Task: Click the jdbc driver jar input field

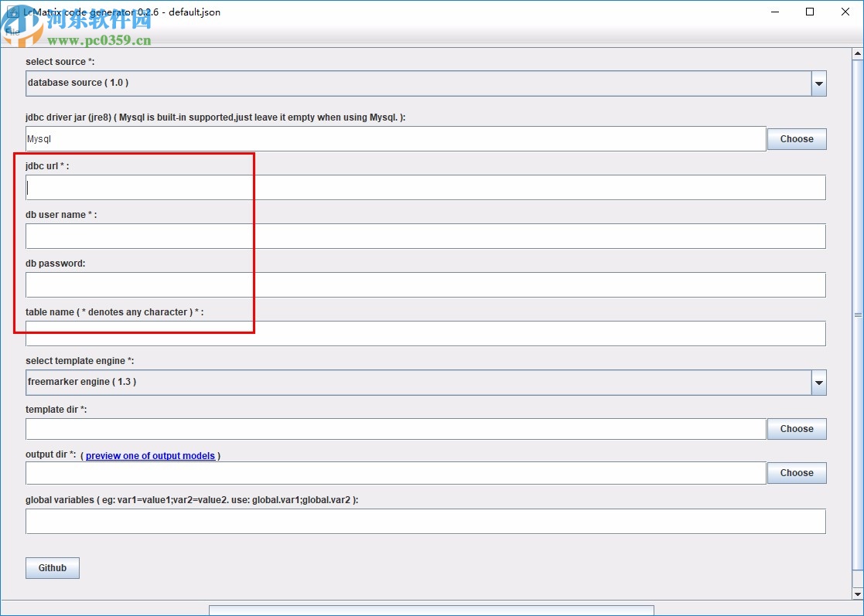Action: click(395, 138)
